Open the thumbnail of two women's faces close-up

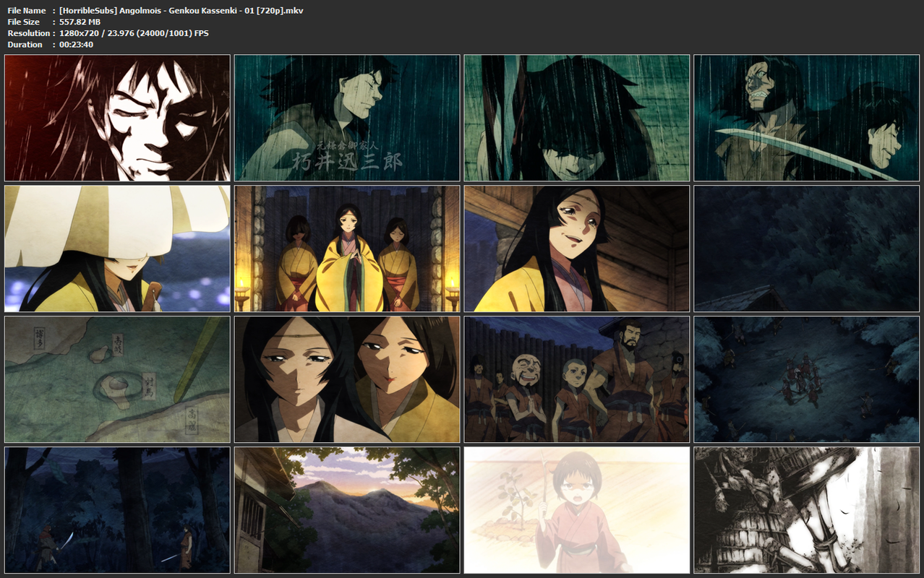(x=347, y=379)
